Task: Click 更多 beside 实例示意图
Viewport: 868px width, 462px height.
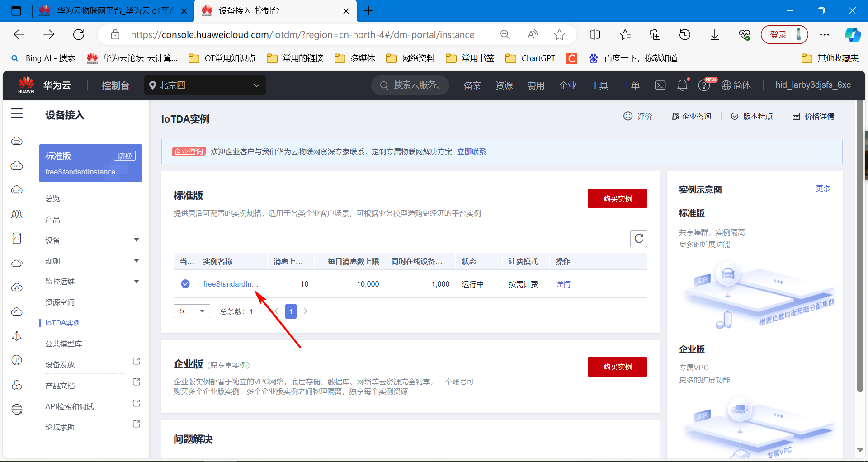Action: click(823, 189)
